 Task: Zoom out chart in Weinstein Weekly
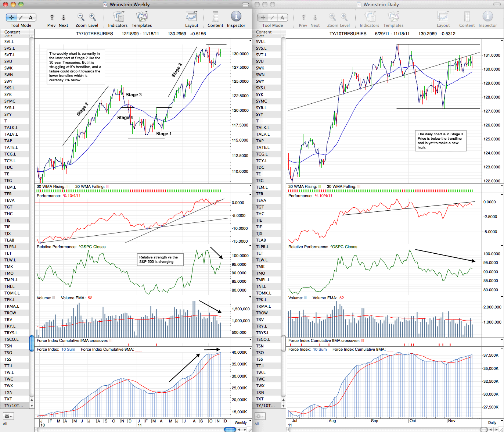[x=81, y=17]
